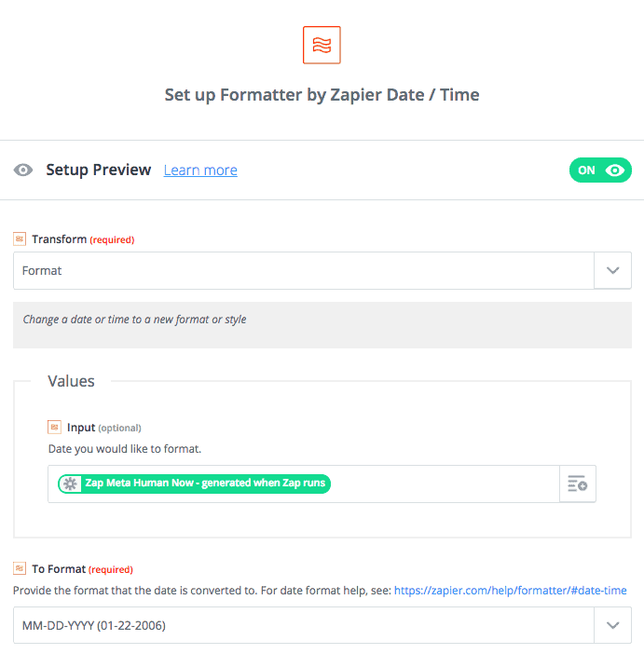Viewport: 644px width, 654px height.
Task: Click the gear icon inside the green pill
Action: point(70,484)
